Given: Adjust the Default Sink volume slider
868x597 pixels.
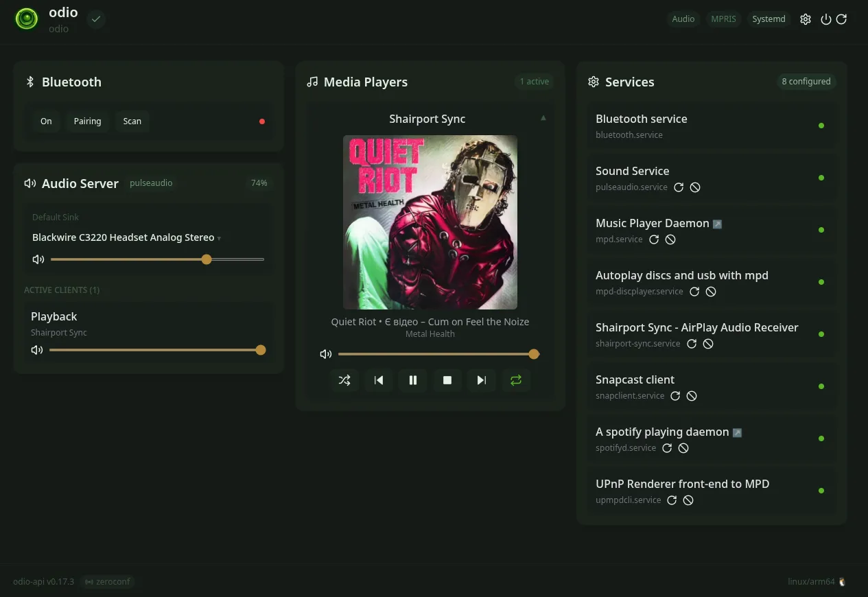Looking at the screenshot, I should click(x=157, y=259).
